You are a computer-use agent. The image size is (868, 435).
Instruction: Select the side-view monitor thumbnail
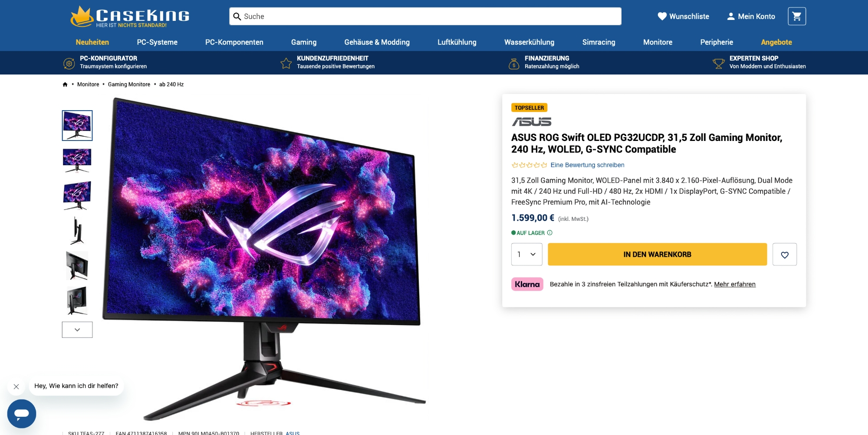(77, 231)
